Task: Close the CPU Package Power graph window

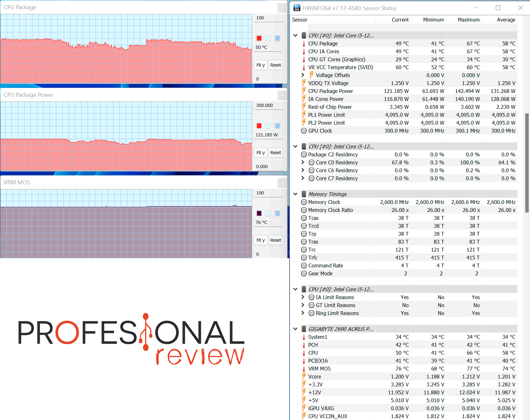Action: (x=282, y=95)
